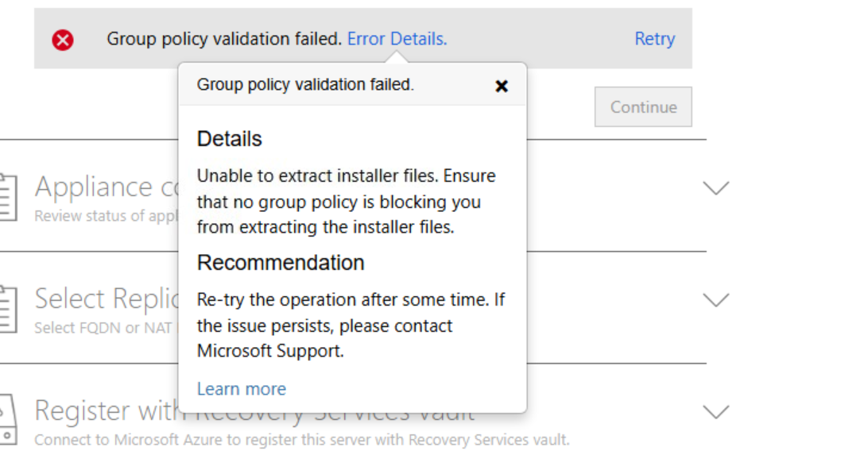Expand the Appliance section chevron
Image resolution: width=868 pixels, height=451 pixels.
point(716,188)
